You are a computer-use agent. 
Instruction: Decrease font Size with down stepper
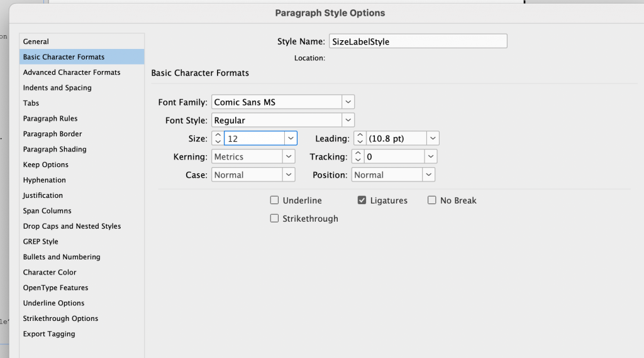[218, 142]
